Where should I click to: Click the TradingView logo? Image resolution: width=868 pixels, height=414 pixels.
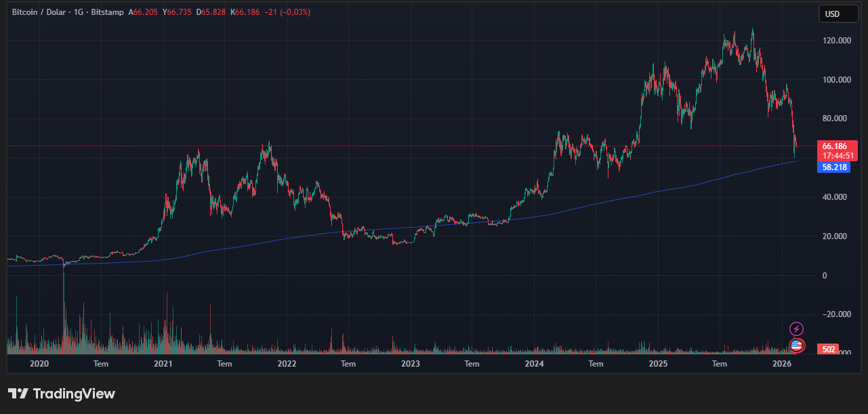click(62, 394)
